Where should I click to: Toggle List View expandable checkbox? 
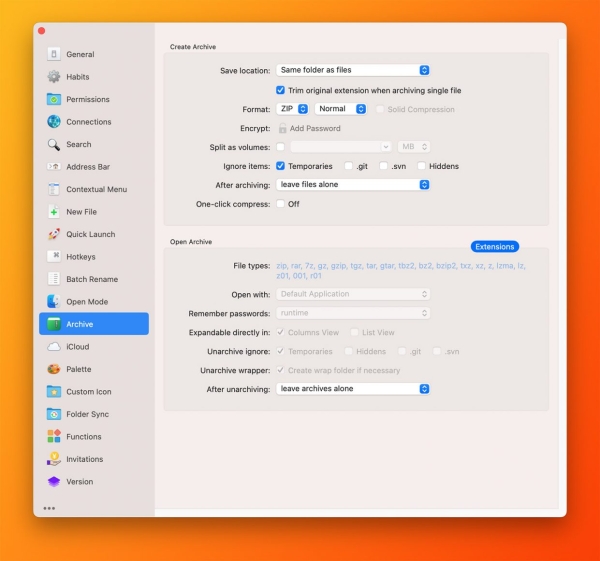point(355,332)
